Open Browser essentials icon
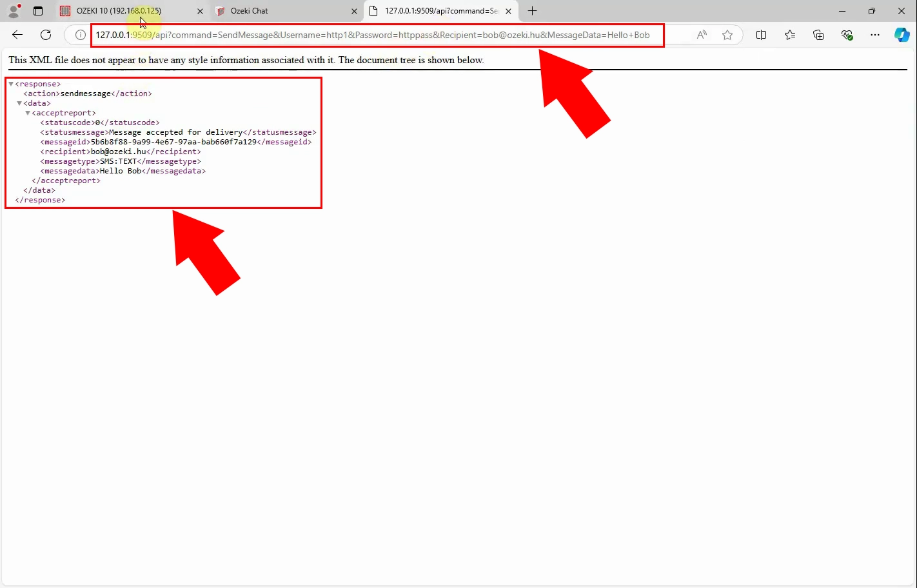This screenshot has height=588, width=917. [x=847, y=35]
